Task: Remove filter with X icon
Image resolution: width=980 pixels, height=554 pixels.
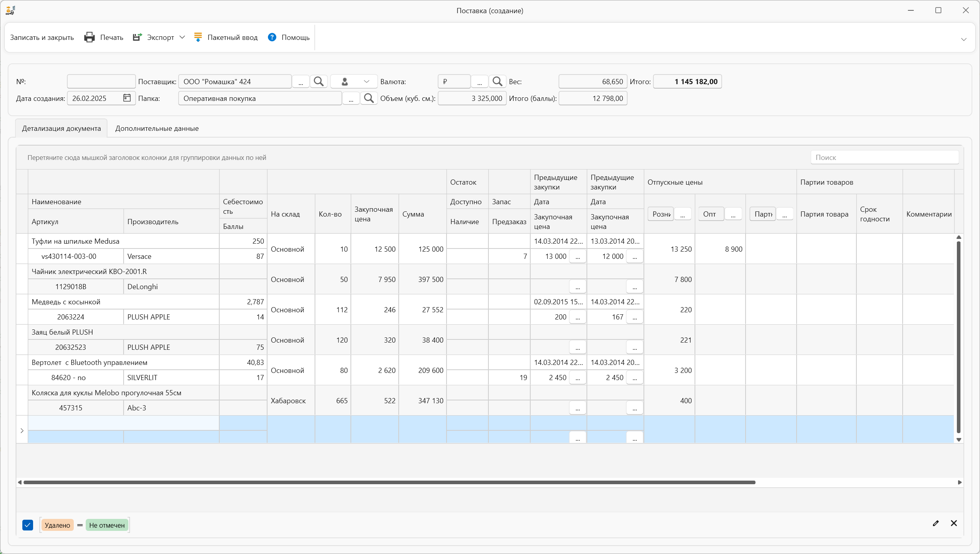Action: (954, 523)
